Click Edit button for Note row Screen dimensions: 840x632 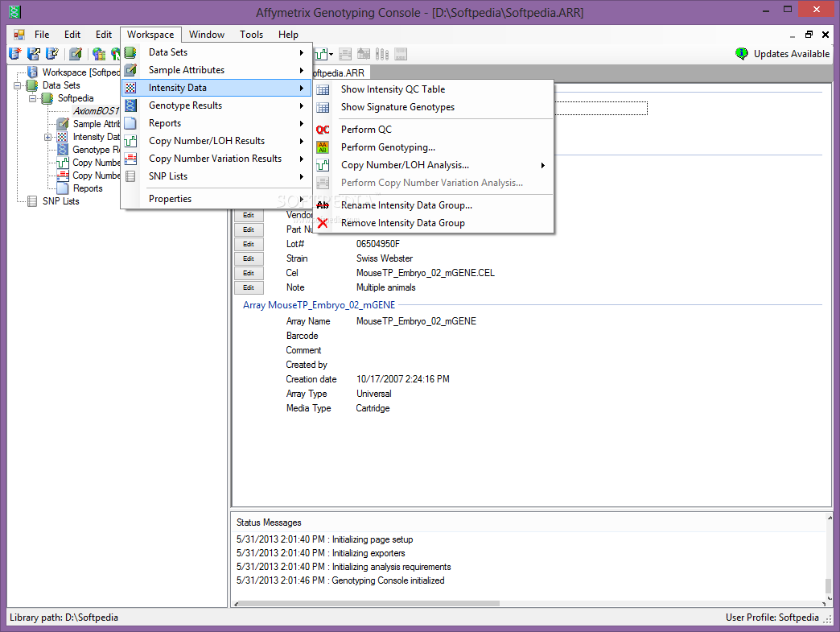click(249, 287)
